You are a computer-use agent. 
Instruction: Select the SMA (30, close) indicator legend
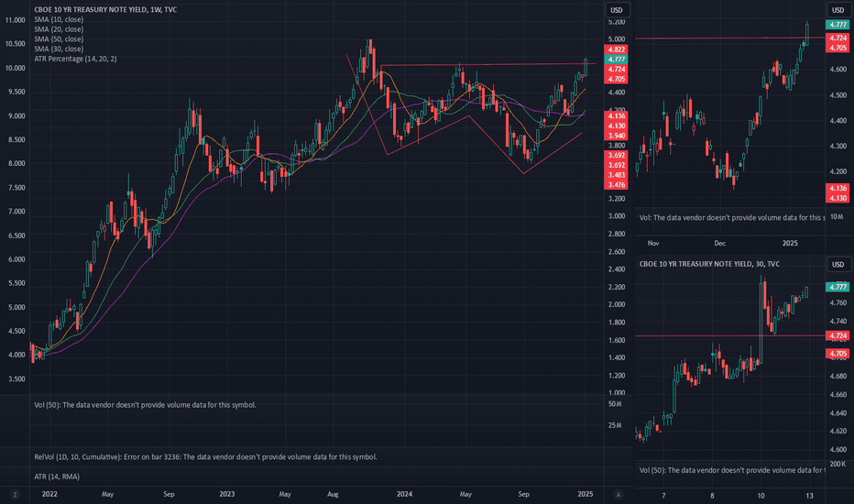[x=59, y=49]
